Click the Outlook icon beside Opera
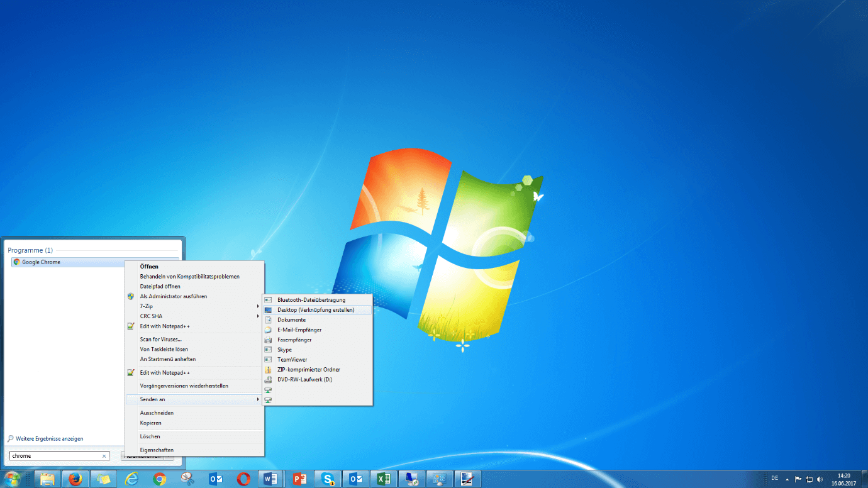The height and width of the screenshot is (488, 868). pos(216,479)
